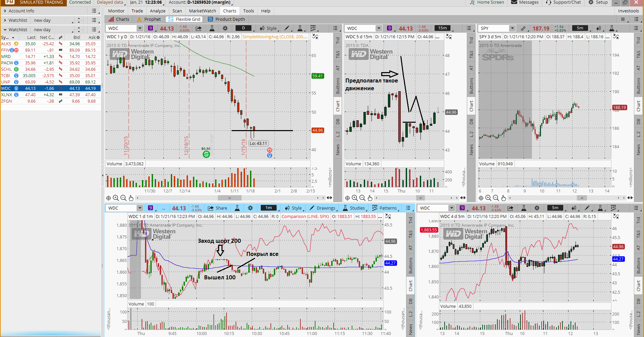
Task: Open Studies flask icon on SPY chart
Action: [x=612, y=29]
